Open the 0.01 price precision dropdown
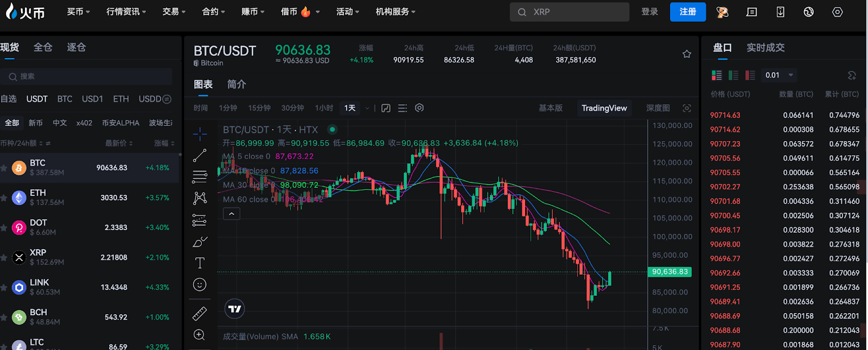This screenshot has height=350, width=868. [x=779, y=75]
